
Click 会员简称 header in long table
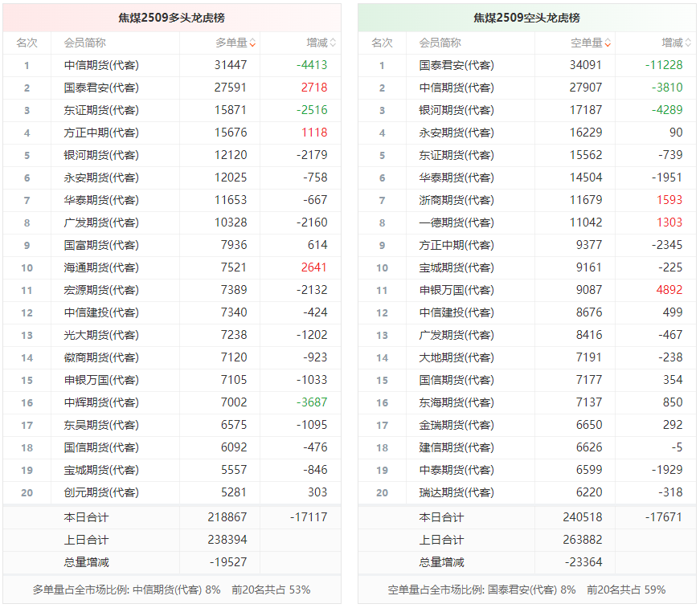pyautogui.click(x=85, y=43)
